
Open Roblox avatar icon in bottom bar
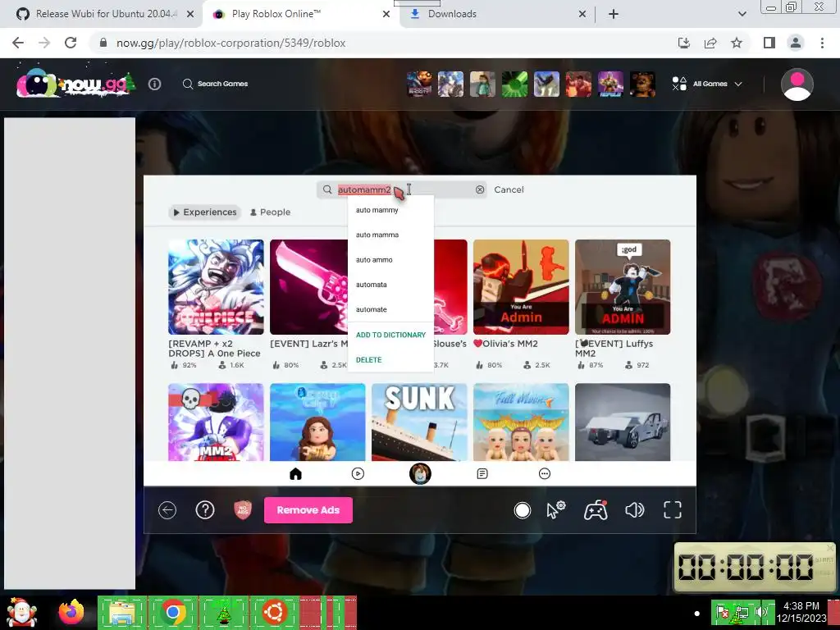click(420, 474)
